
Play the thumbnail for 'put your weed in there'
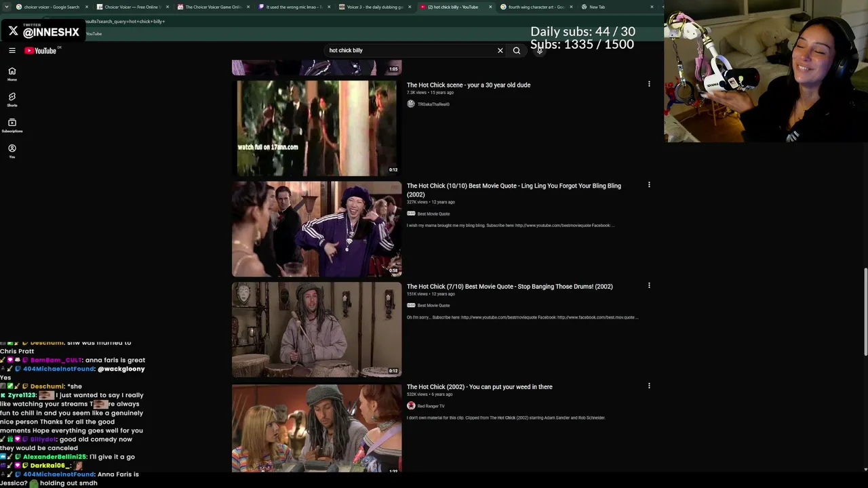(x=317, y=428)
